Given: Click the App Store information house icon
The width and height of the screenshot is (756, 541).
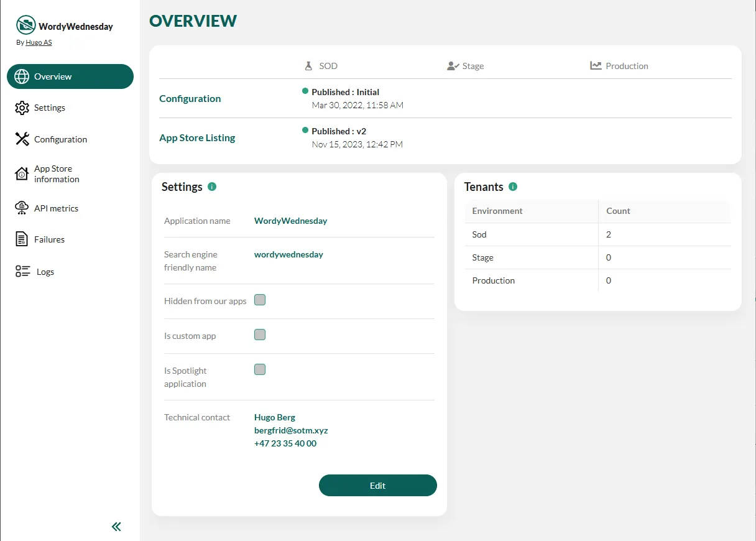Looking at the screenshot, I should pos(22,174).
